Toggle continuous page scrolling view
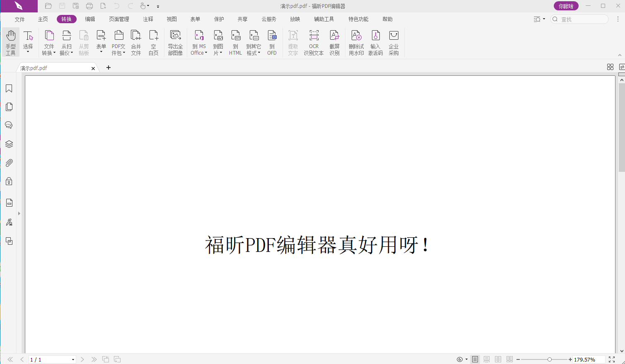Image resolution: width=625 pixels, height=364 pixels. [487, 359]
